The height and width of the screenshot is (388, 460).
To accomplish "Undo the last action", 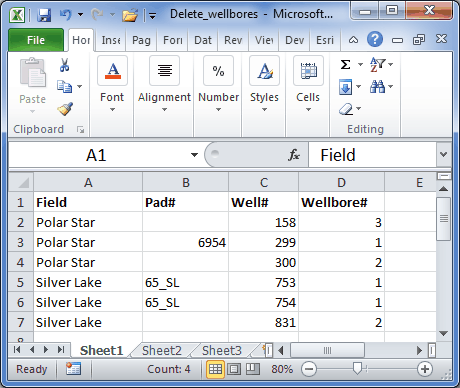I will (65, 14).
